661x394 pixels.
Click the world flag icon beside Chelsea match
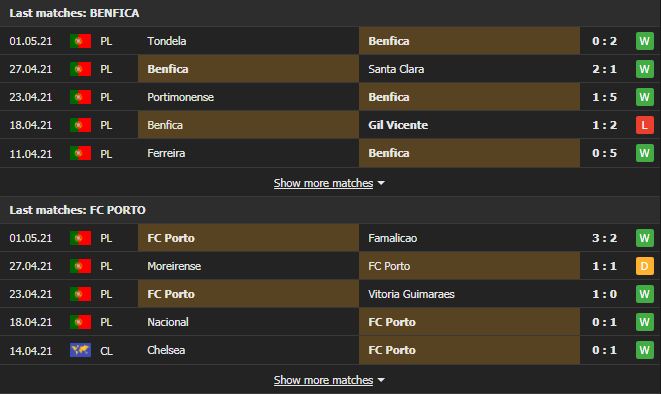pyautogui.click(x=81, y=350)
